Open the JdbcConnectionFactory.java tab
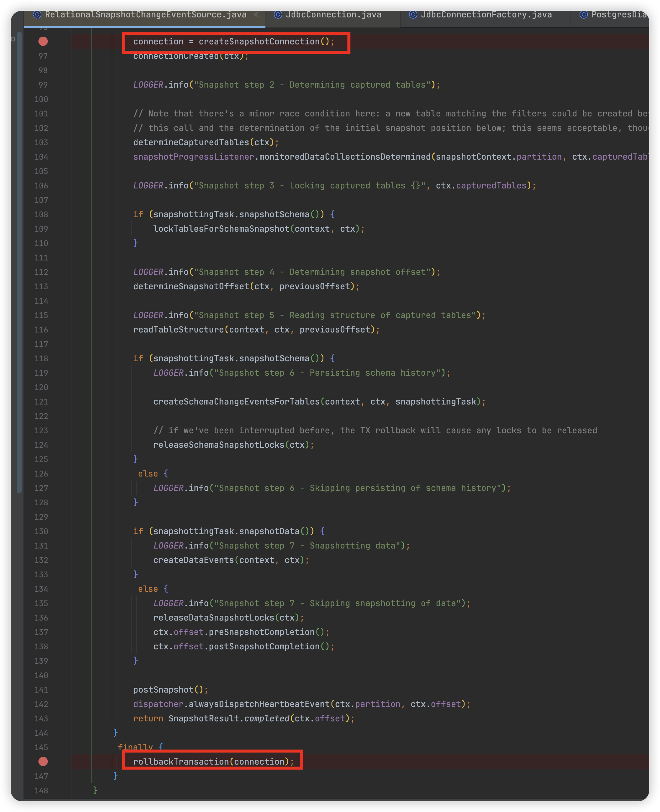660x812 pixels. [486, 14]
